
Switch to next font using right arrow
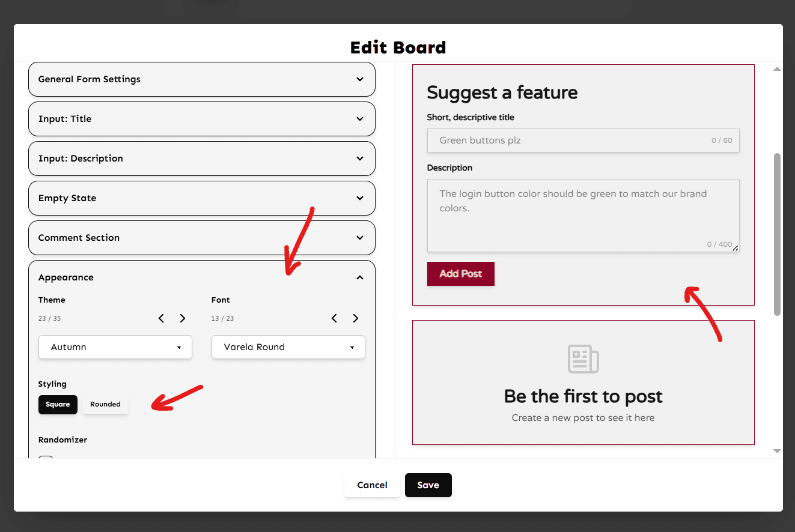356,318
